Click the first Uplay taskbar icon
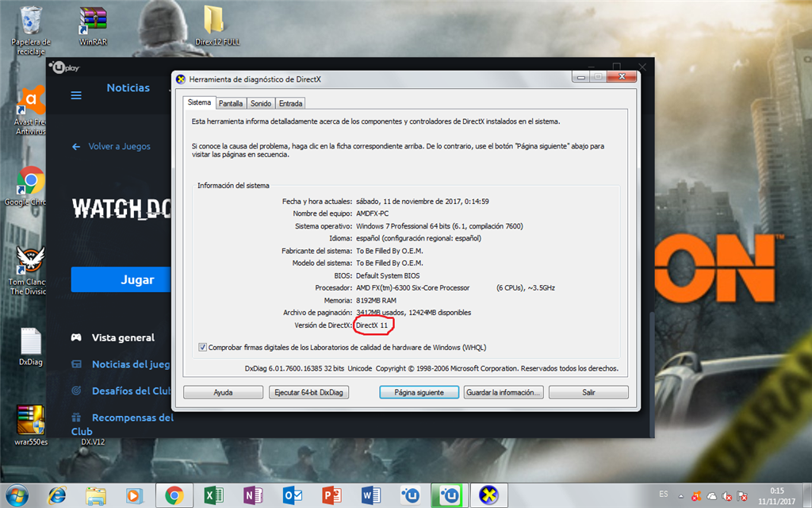Screen dimensions: 812x508 pyautogui.click(x=410, y=496)
